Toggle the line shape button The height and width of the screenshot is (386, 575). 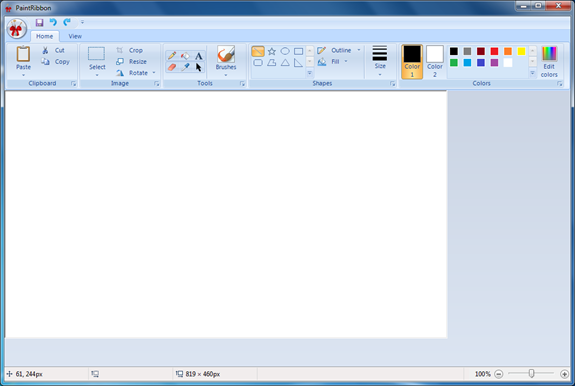coord(258,51)
